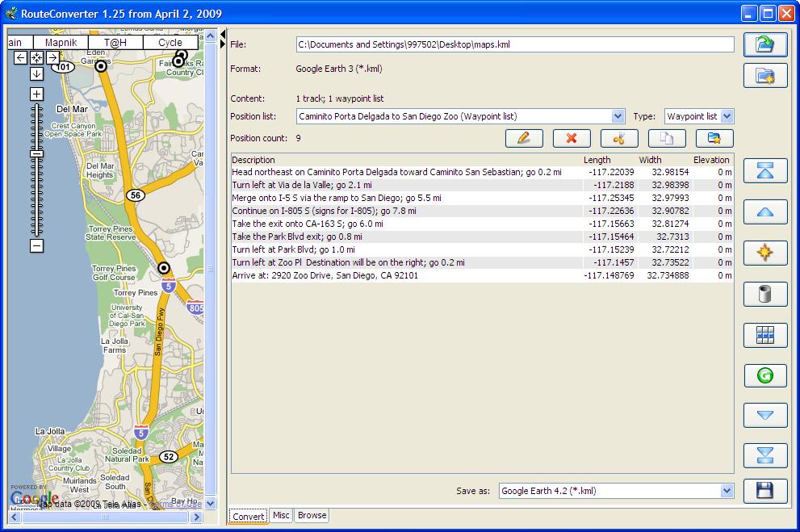800x532 pixels.
Task: Click the map zoom slider handle
Action: coord(37,153)
